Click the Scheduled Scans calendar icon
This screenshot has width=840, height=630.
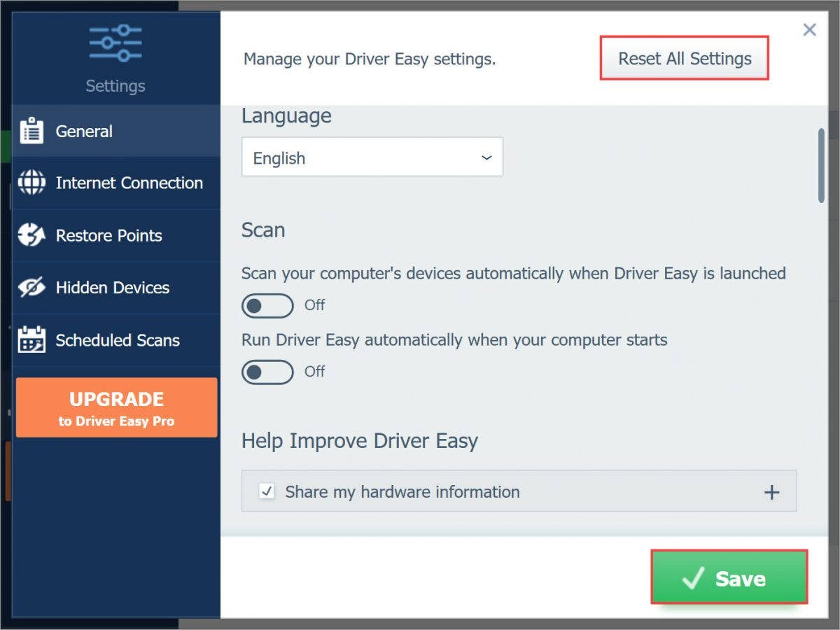(x=31, y=340)
